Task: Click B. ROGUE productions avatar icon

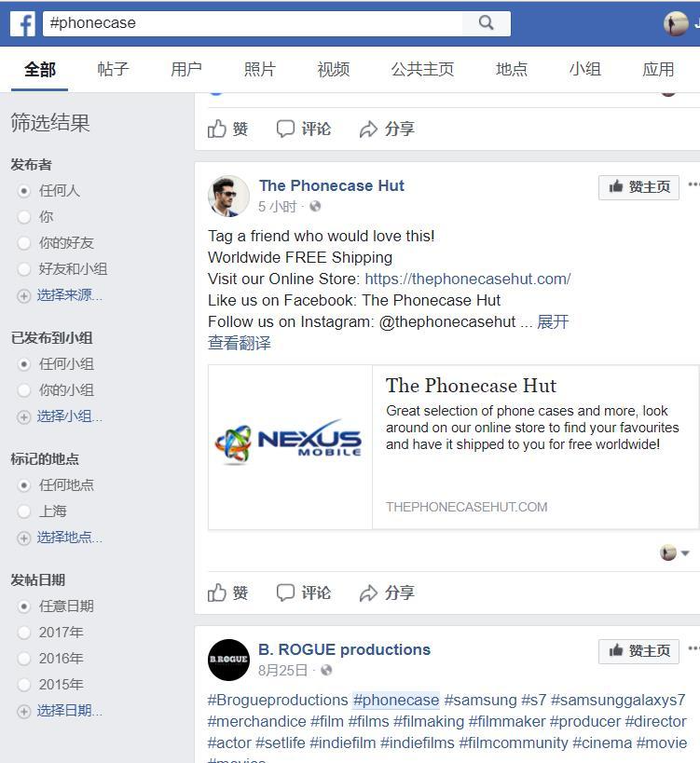Action: point(228,660)
